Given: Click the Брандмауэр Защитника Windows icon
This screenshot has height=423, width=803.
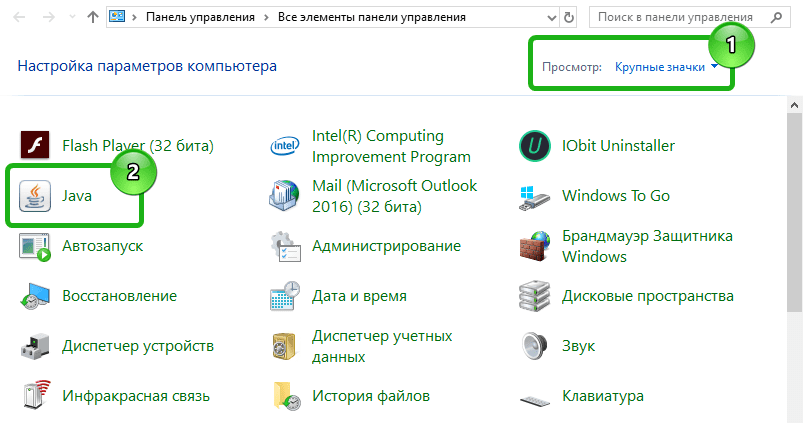Looking at the screenshot, I should 536,246.
